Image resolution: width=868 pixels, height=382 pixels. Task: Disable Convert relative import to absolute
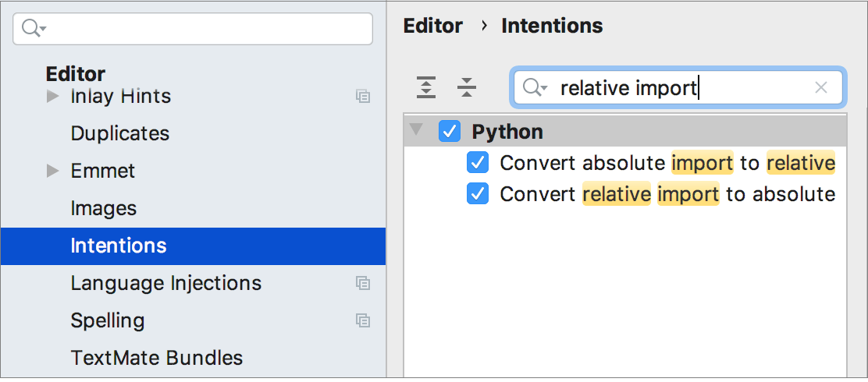click(x=477, y=194)
